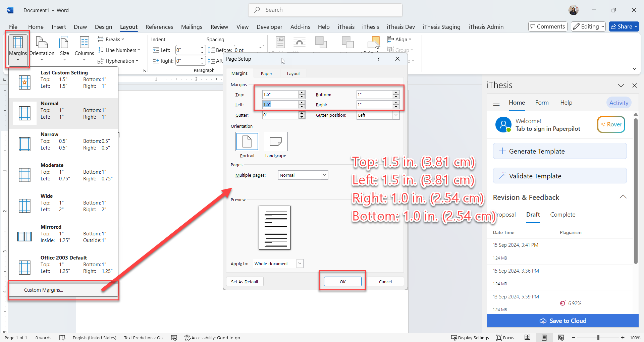
Task: Choose Portrait orientation
Action: coord(247,141)
